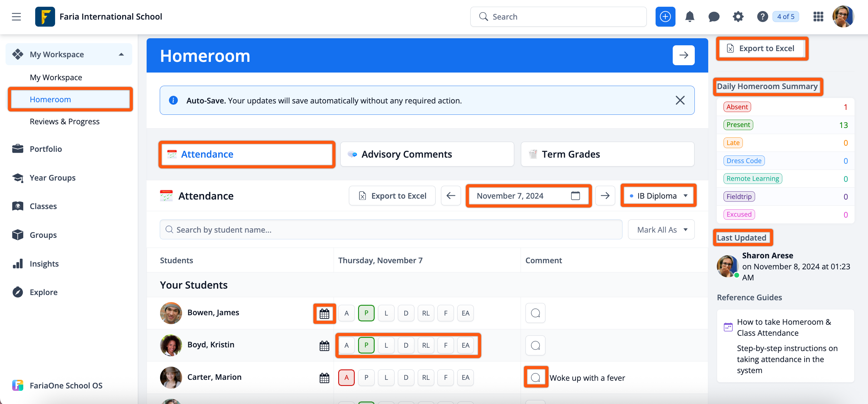The image size is (868, 404).
Task: Open How to take Homeroom guide link
Action: (784, 327)
